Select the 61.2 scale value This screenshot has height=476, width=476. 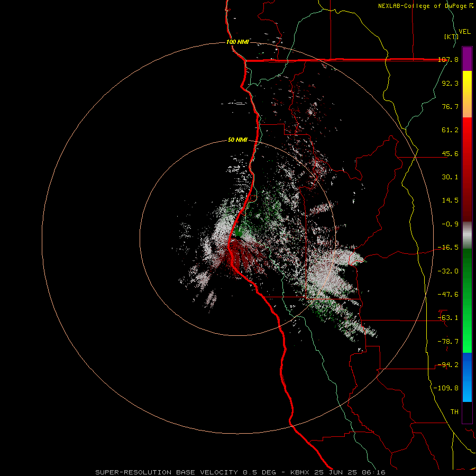click(x=450, y=130)
